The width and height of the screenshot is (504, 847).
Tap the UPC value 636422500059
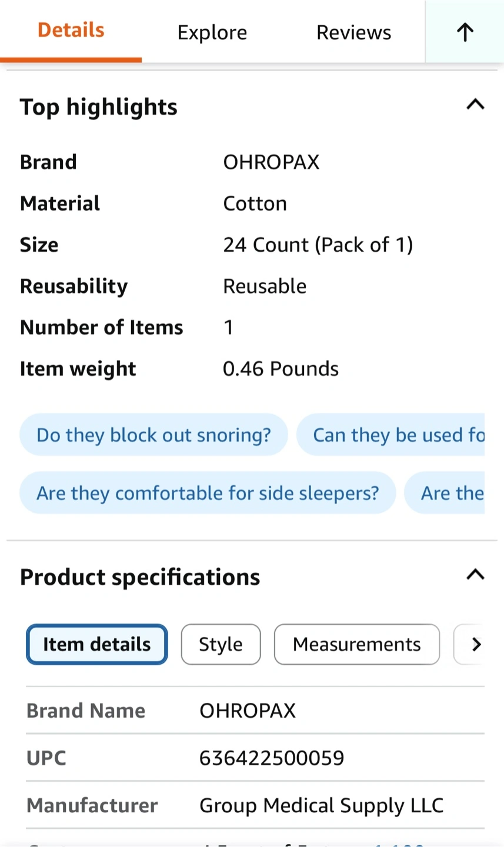pyautogui.click(x=272, y=758)
